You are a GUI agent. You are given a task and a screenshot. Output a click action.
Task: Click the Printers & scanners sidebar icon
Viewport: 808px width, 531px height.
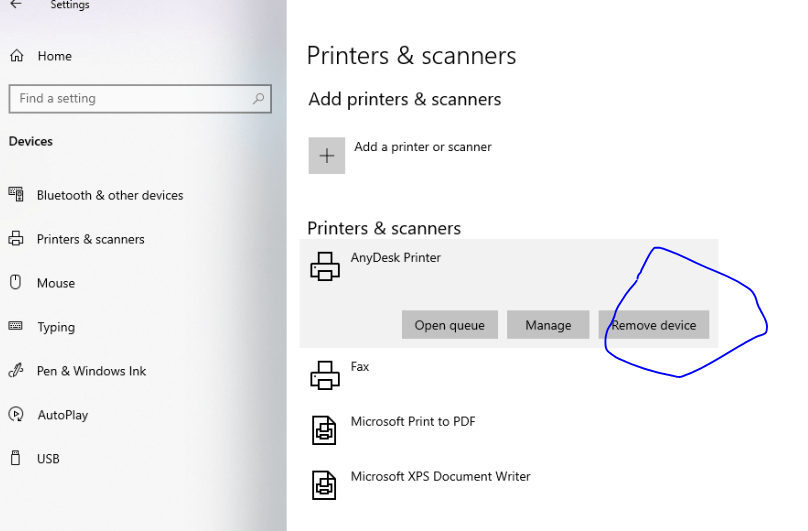click(16, 239)
